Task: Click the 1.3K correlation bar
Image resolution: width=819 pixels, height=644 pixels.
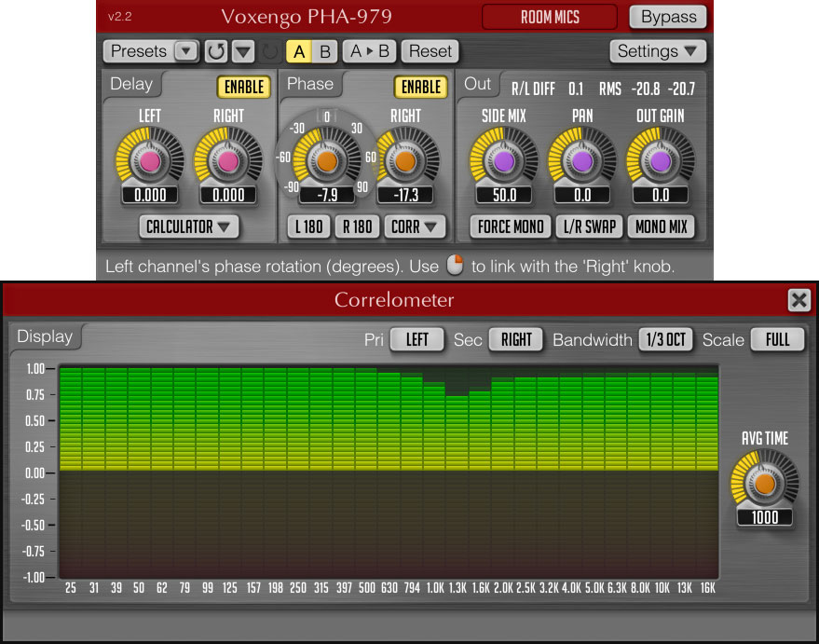Action: [x=457, y=433]
